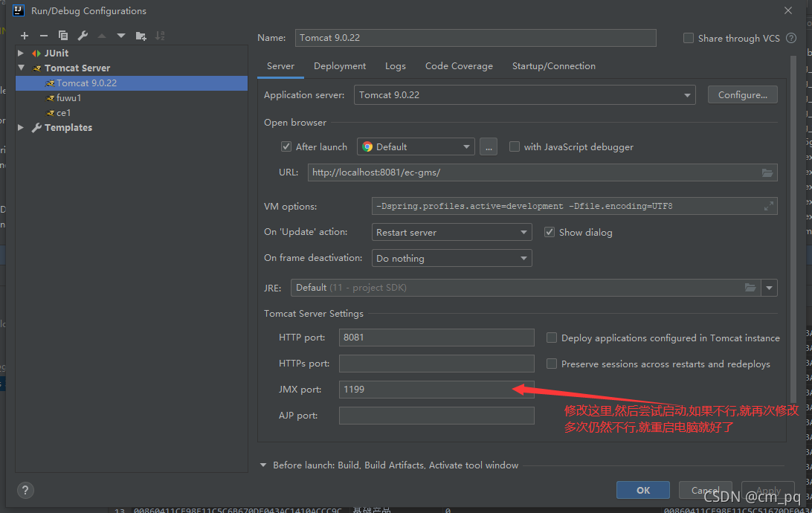Viewport: 812px width, 513px height.
Task: Add new configuration with plus icon
Action: coord(25,36)
